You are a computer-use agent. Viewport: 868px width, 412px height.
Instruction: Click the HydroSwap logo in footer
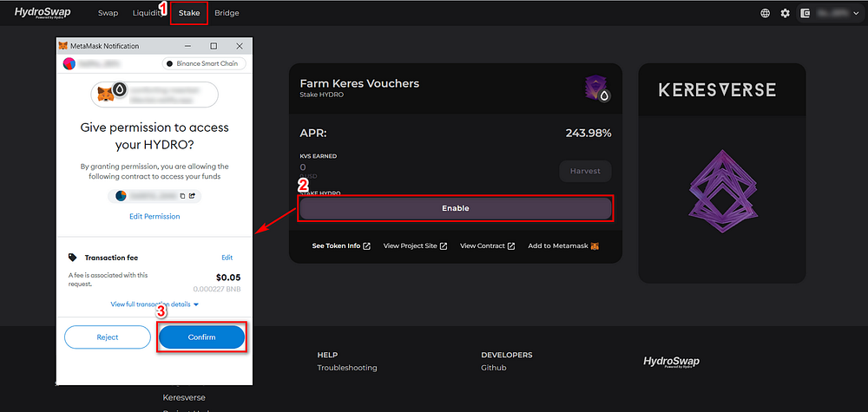671,363
